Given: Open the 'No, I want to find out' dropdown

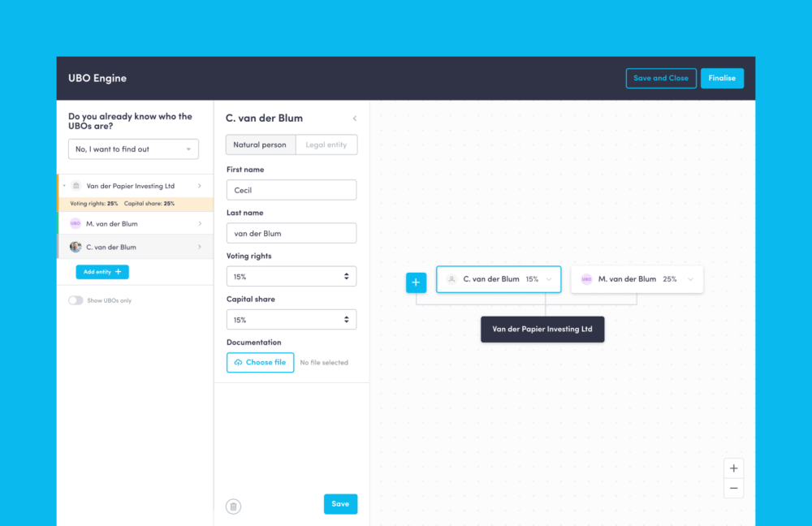Looking at the screenshot, I should pyautogui.click(x=133, y=149).
